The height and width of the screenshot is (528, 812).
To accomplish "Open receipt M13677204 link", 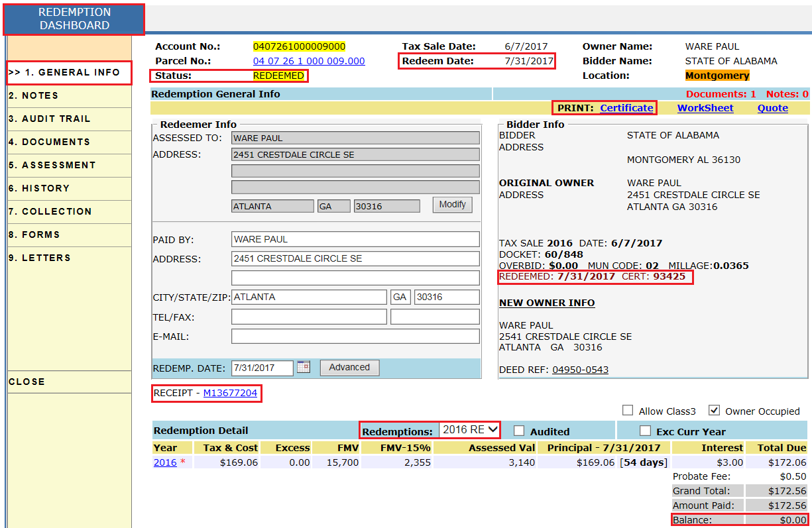I will click(230, 393).
